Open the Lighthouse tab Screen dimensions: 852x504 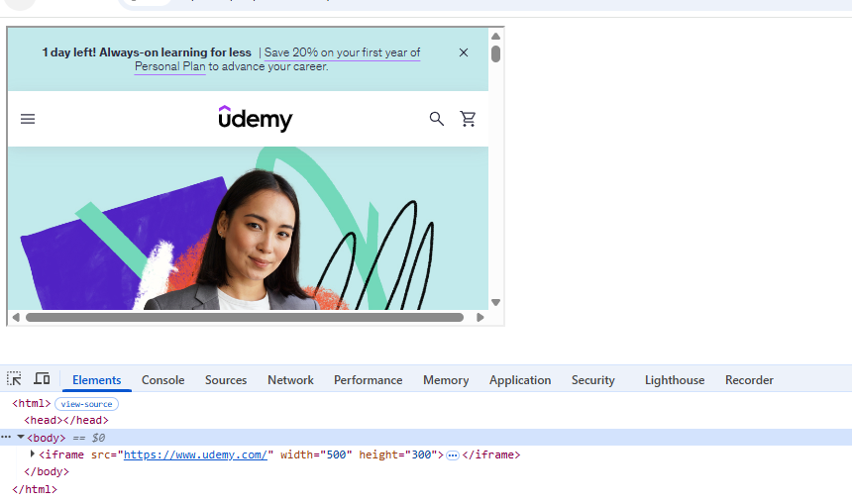coord(675,380)
